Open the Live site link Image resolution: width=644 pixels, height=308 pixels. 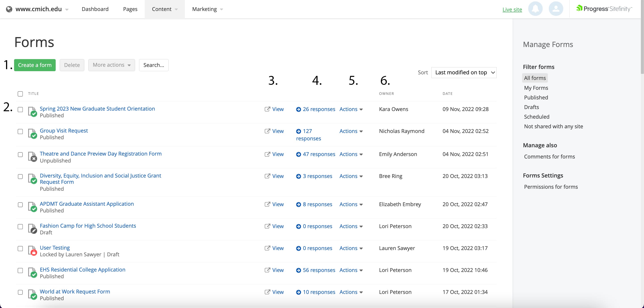pos(512,9)
